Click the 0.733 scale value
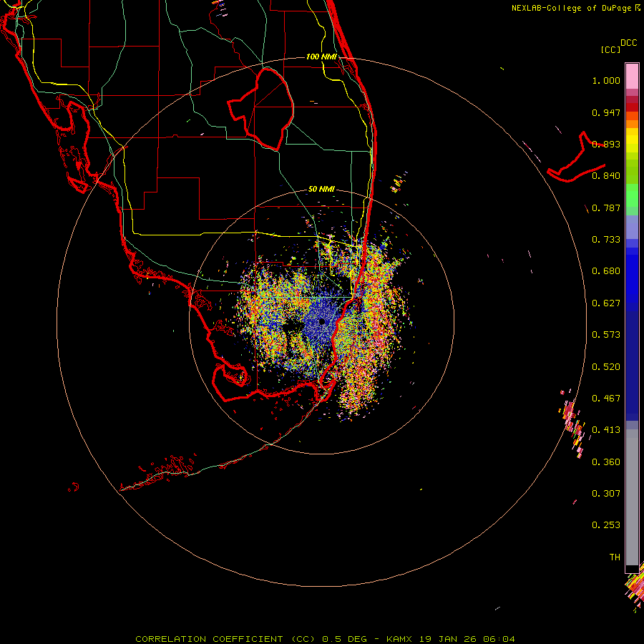The height and width of the screenshot is (644, 644). click(606, 240)
